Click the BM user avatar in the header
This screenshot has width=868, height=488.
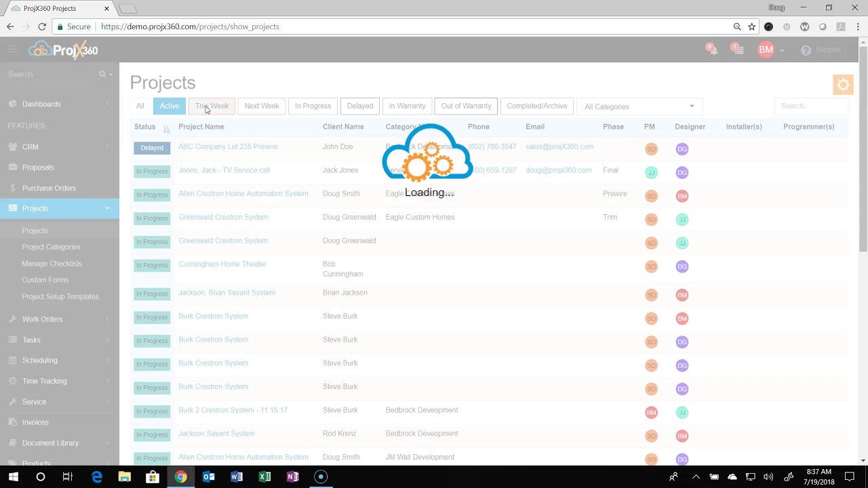766,49
